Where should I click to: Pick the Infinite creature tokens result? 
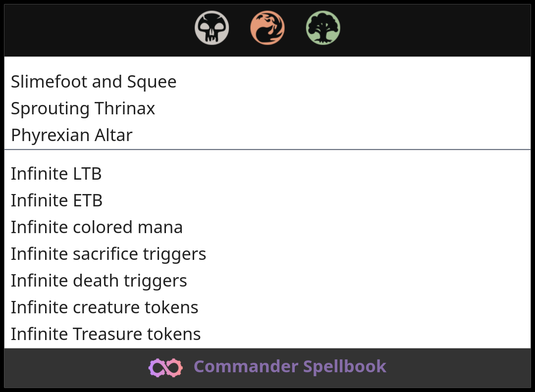tap(105, 307)
